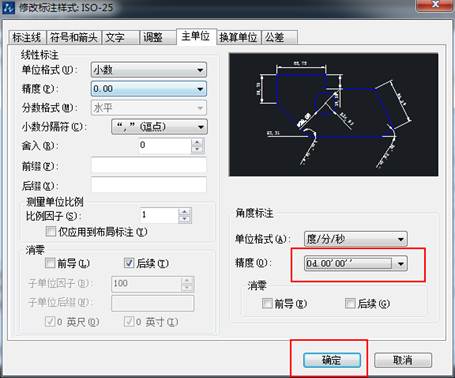Switch to the 公差 tab
455x378 pixels.
(279, 37)
